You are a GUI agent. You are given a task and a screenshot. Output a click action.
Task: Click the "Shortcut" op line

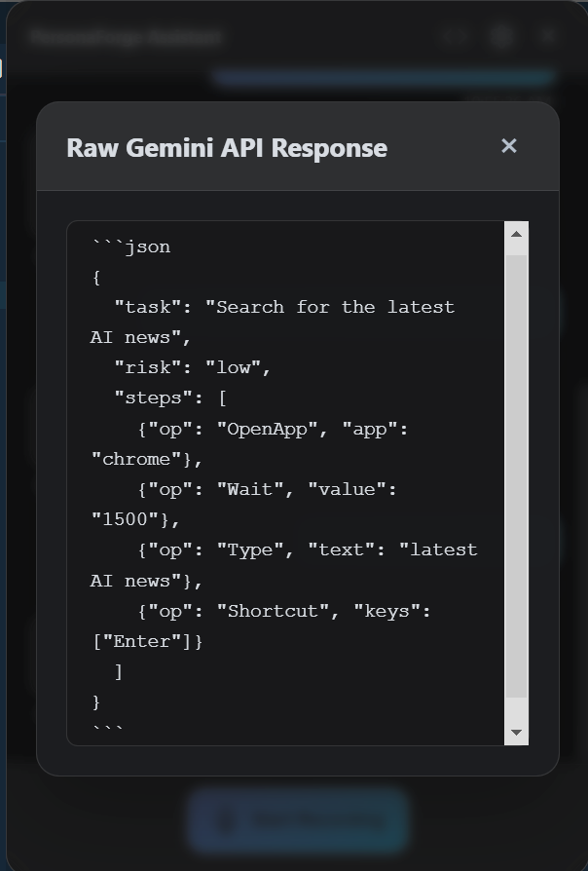(x=283, y=611)
